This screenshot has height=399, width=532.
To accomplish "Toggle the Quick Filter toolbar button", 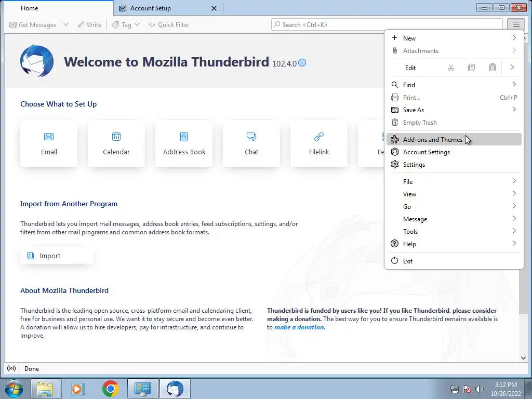I will point(169,25).
